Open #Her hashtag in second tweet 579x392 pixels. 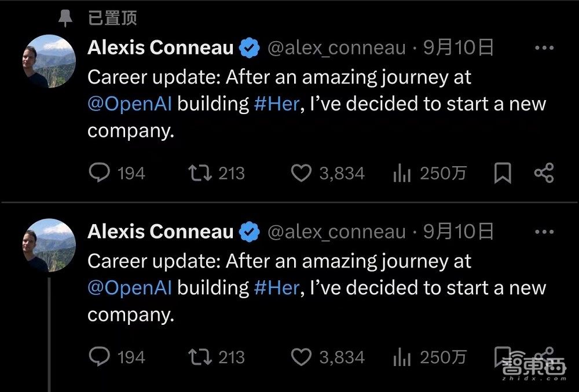coord(277,288)
